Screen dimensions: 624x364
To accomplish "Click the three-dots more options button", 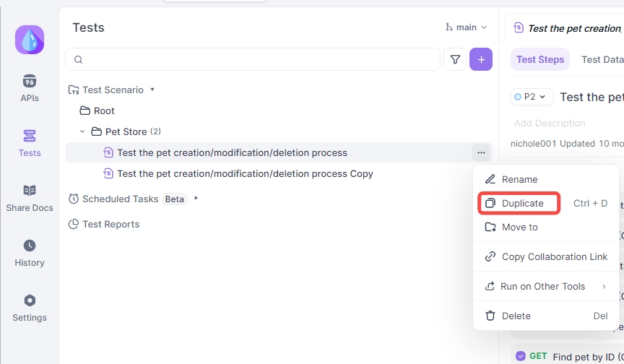I will pyautogui.click(x=481, y=153).
